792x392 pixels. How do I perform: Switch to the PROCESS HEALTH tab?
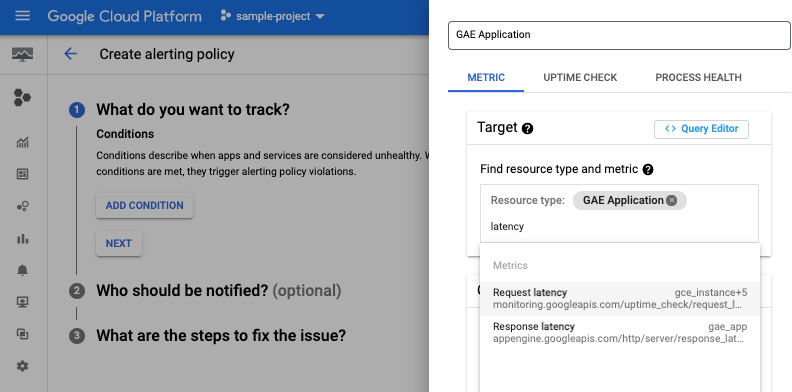(698, 78)
